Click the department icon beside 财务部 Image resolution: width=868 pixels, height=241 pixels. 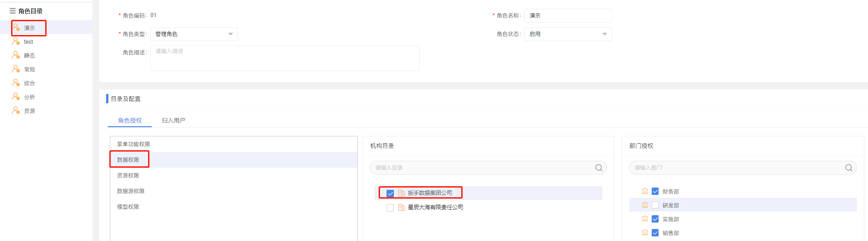[645, 191]
